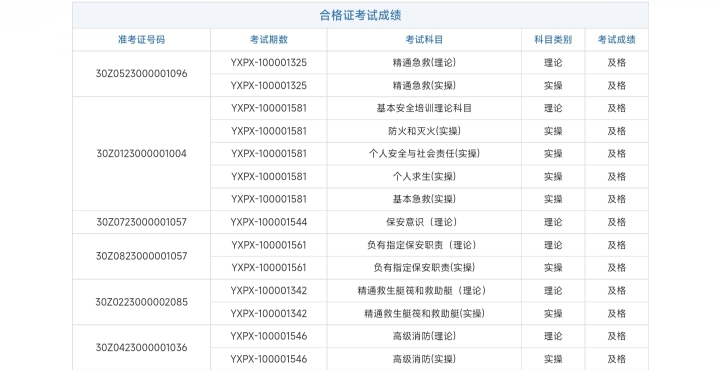Click admission number 30Z0723000001057
The width and height of the screenshot is (720, 370).
[141, 222]
